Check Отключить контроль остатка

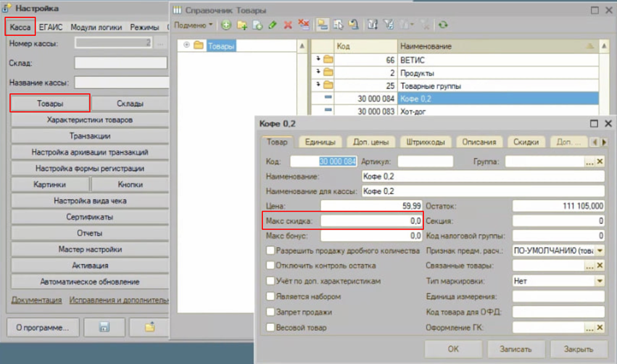coord(270,266)
